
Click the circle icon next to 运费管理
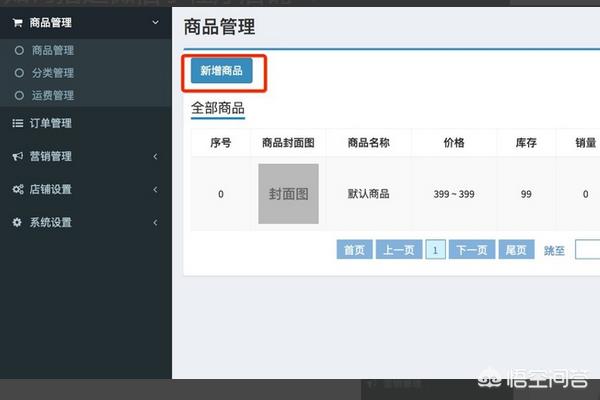(x=18, y=96)
